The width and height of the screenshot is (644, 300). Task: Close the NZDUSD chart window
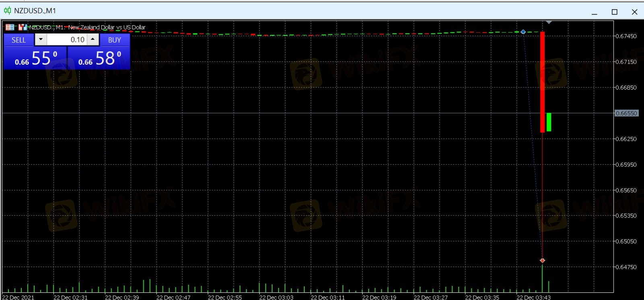pos(635,12)
